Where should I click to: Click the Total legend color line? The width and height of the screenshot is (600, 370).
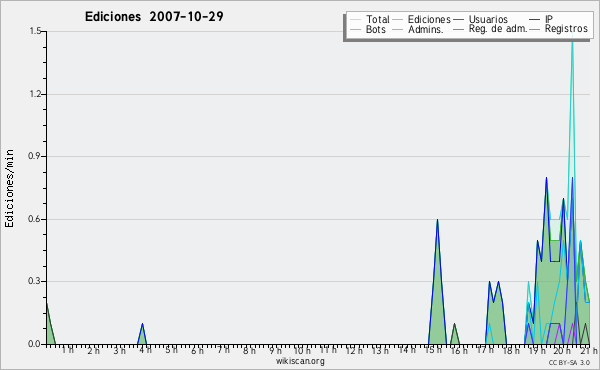click(355, 20)
